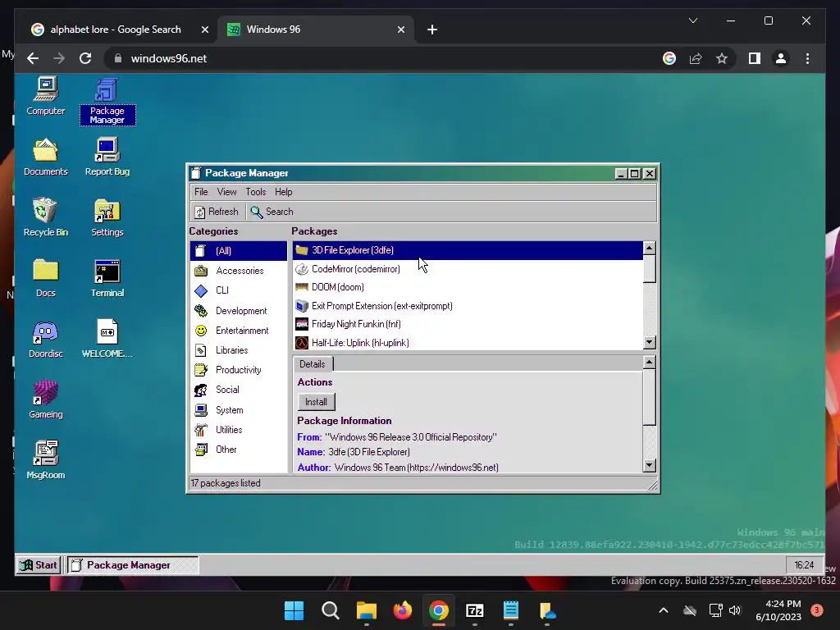Open the browser side panel
The image size is (840, 630).
click(755, 58)
